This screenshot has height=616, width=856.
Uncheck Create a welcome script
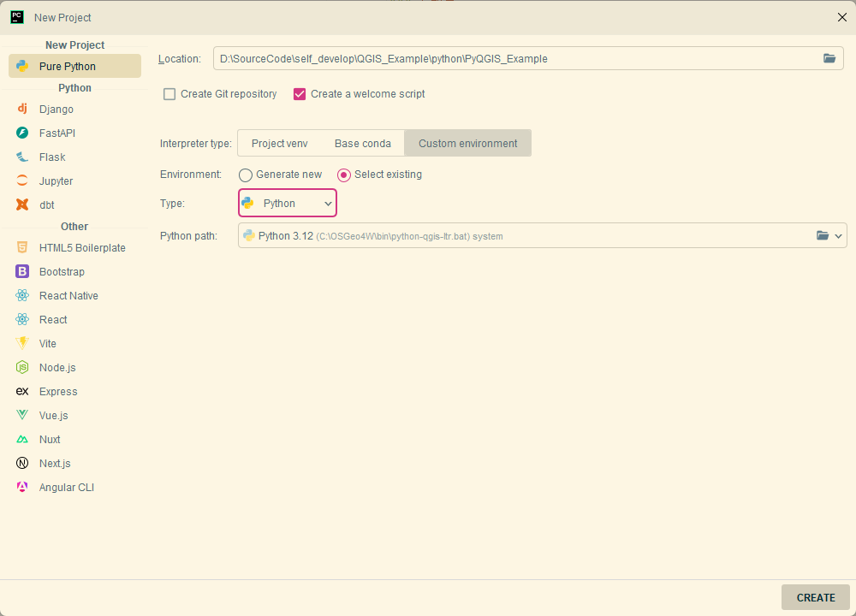click(300, 94)
